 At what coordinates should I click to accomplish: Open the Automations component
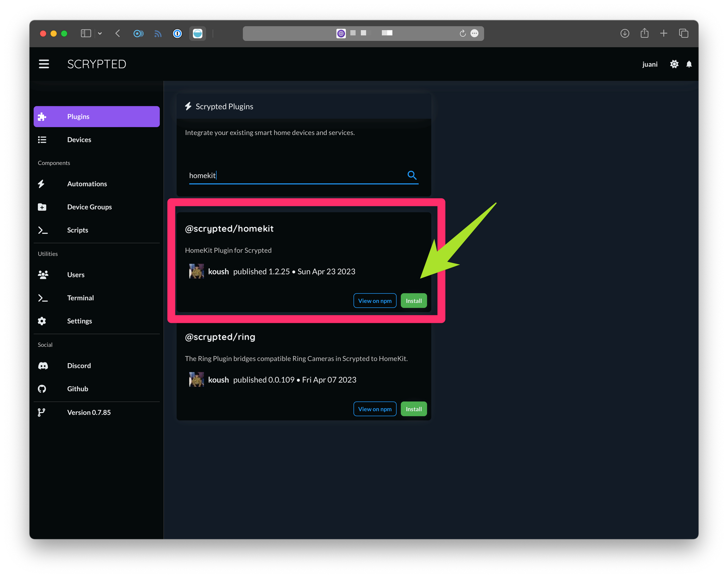tap(96, 184)
